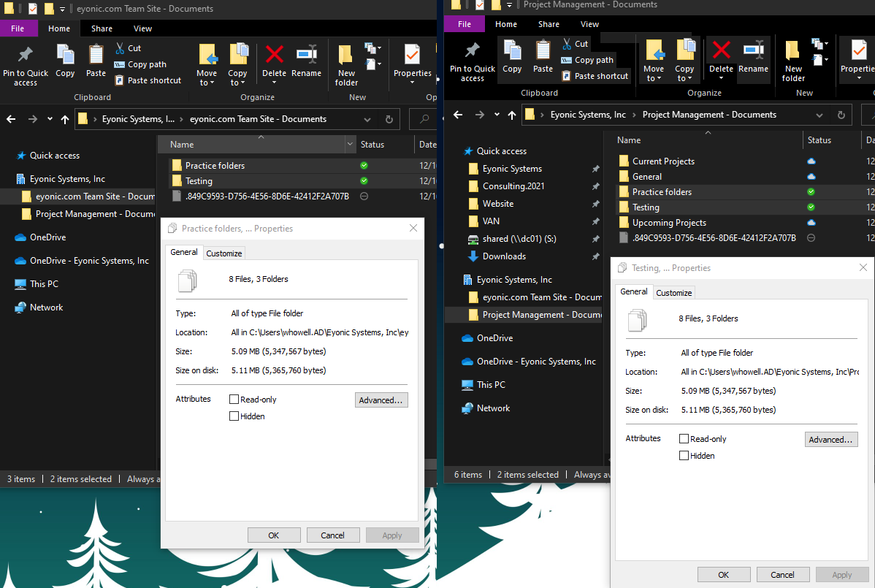Check the Hidden attribute in the Testing Properties
875x588 pixels.
pos(684,455)
